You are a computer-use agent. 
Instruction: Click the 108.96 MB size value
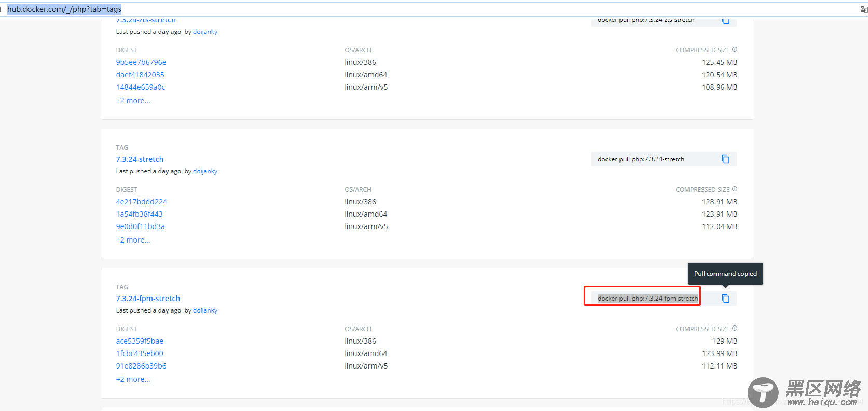pos(720,87)
